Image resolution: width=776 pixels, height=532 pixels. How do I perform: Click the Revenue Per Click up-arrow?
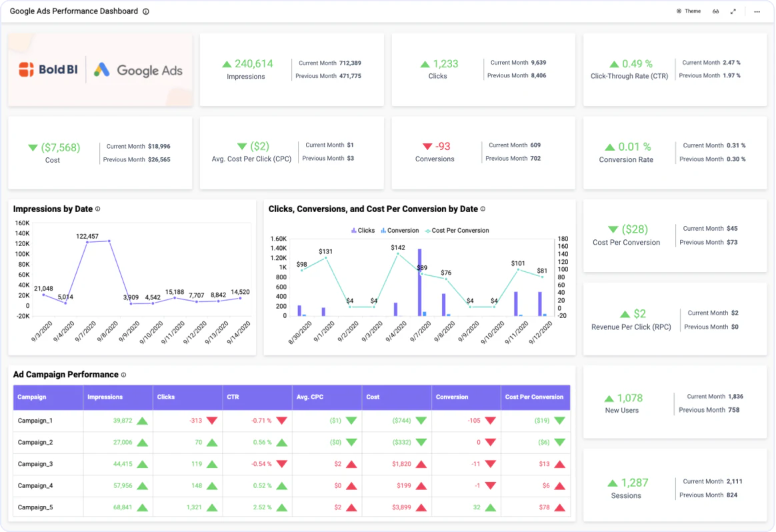click(625, 314)
